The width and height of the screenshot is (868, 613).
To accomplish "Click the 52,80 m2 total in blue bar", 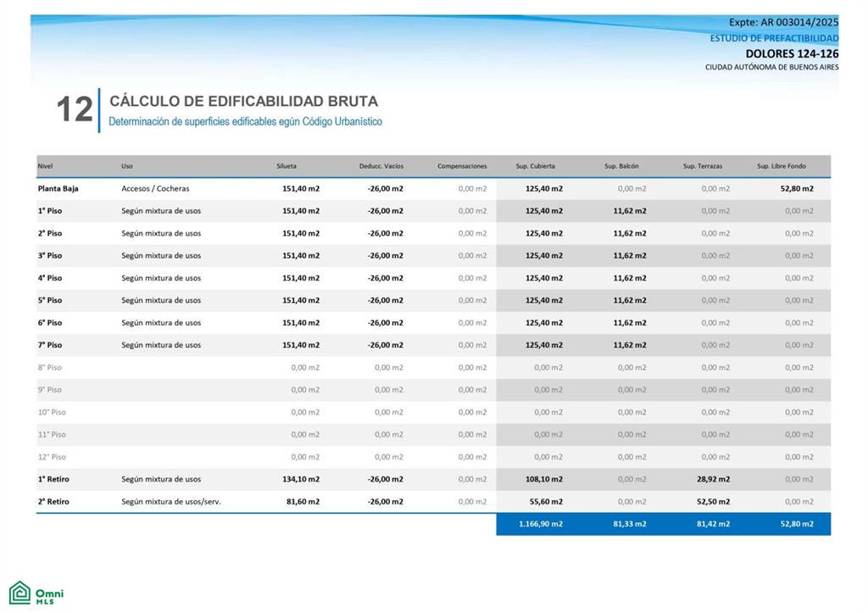I will [797, 524].
